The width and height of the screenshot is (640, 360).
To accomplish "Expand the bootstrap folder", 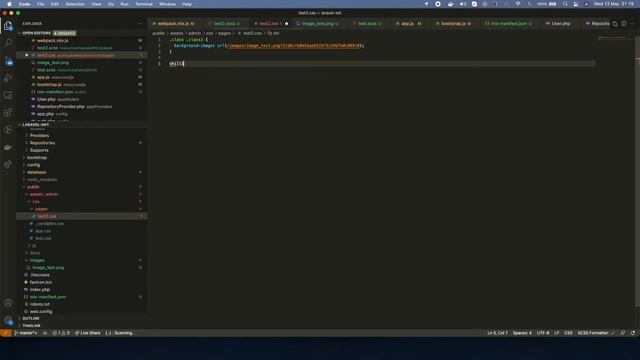I will [x=37, y=158].
